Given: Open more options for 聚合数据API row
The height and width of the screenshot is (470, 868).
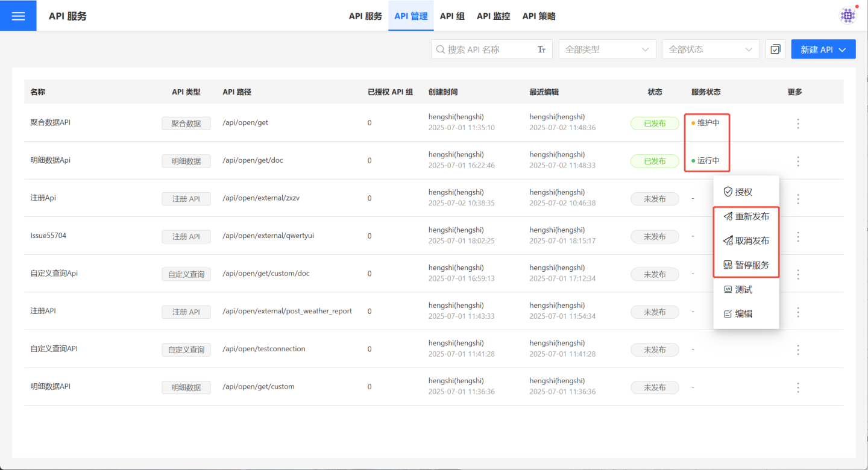Looking at the screenshot, I should coord(798,124).
